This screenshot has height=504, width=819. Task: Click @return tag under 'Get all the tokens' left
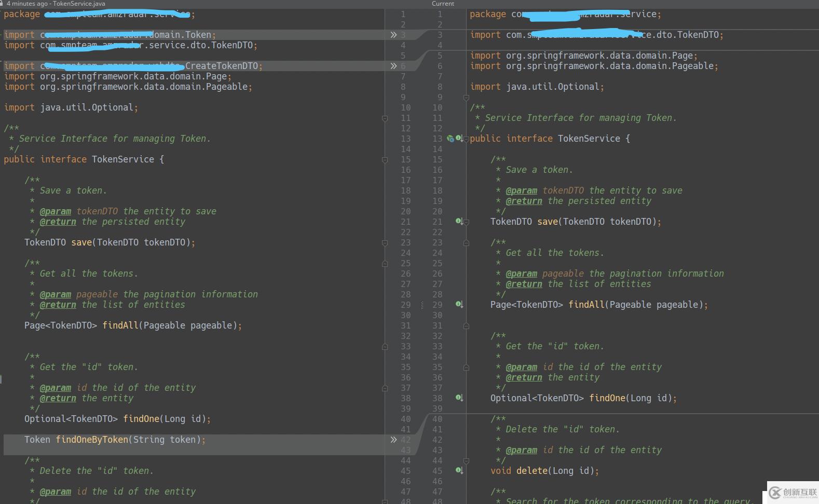(58, 305)
